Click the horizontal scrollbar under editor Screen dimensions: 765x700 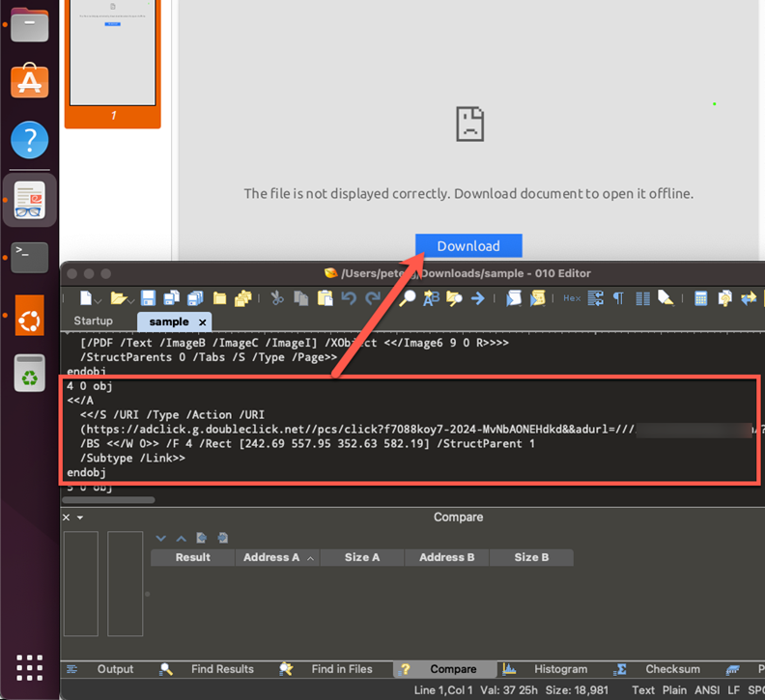[108, 500]
